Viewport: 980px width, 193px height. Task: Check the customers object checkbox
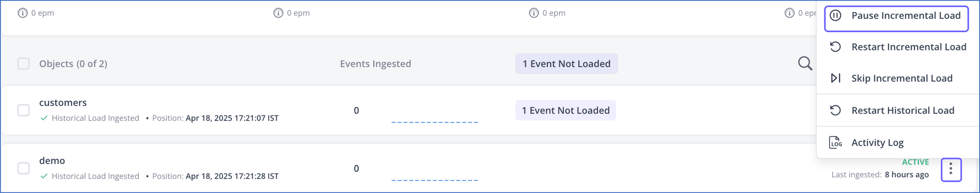pyautogui.click(x=23, y=110)
